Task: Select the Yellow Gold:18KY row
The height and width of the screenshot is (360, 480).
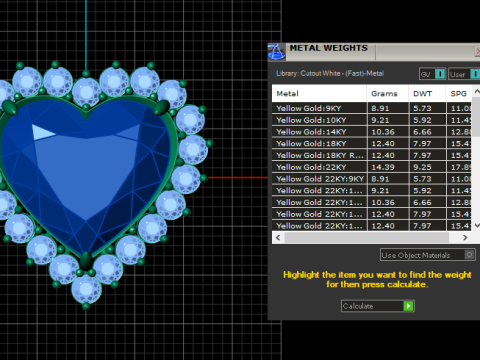Action: (372, 144)
